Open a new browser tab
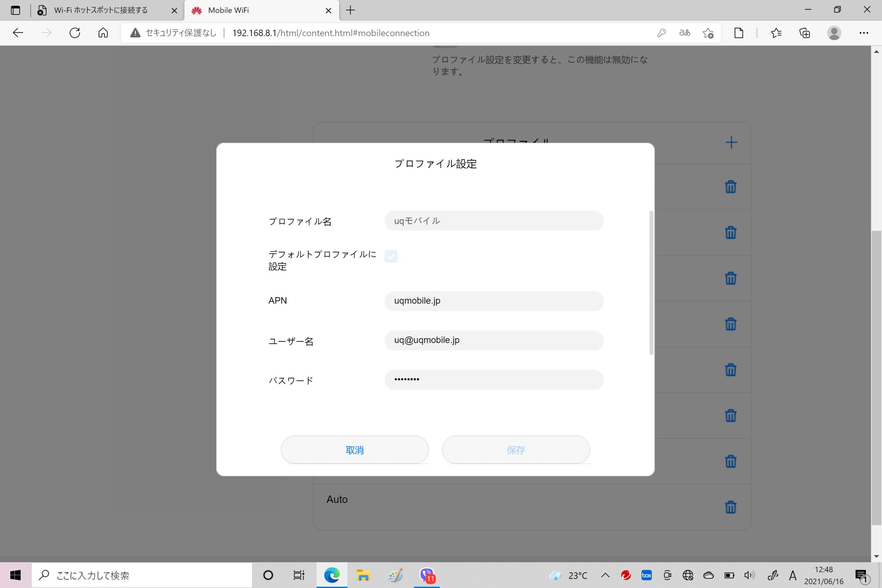Viewport: 882px width, 588px height. 350,10
